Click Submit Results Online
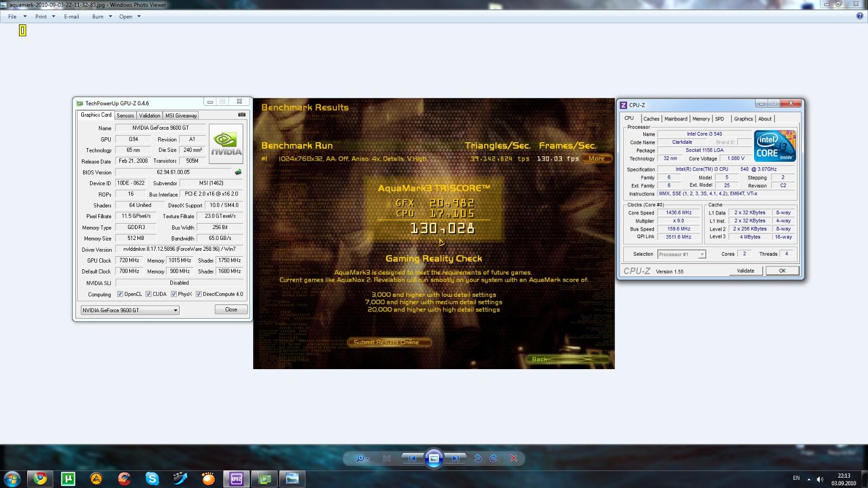The image size is (868, 488). pyautogui.click(x=389, y=343)
